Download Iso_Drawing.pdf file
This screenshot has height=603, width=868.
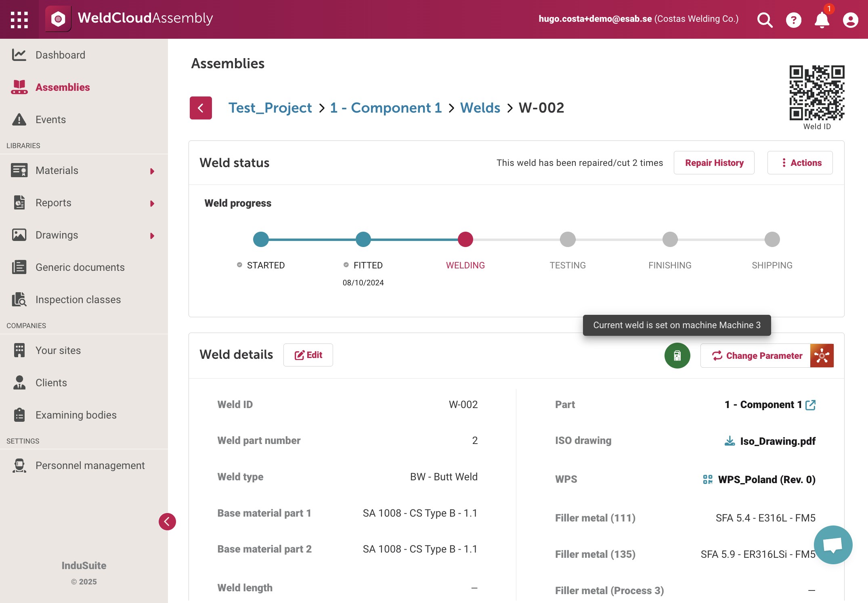778,441
